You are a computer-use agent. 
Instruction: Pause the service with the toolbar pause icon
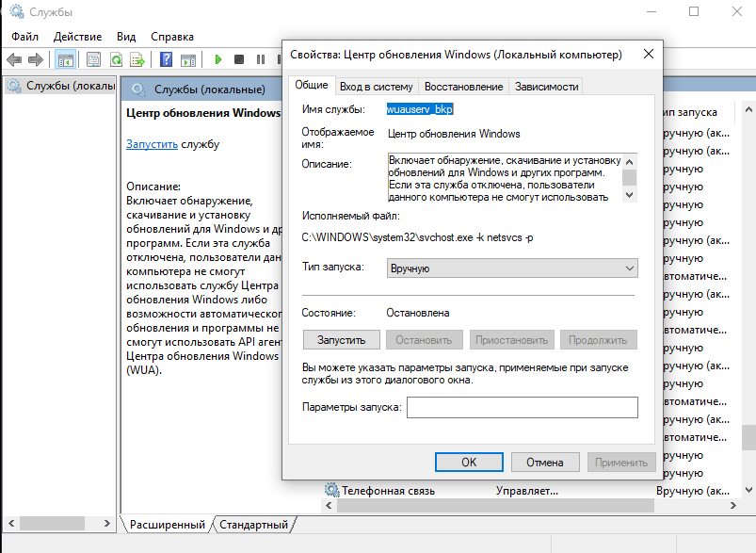(261, 59)
